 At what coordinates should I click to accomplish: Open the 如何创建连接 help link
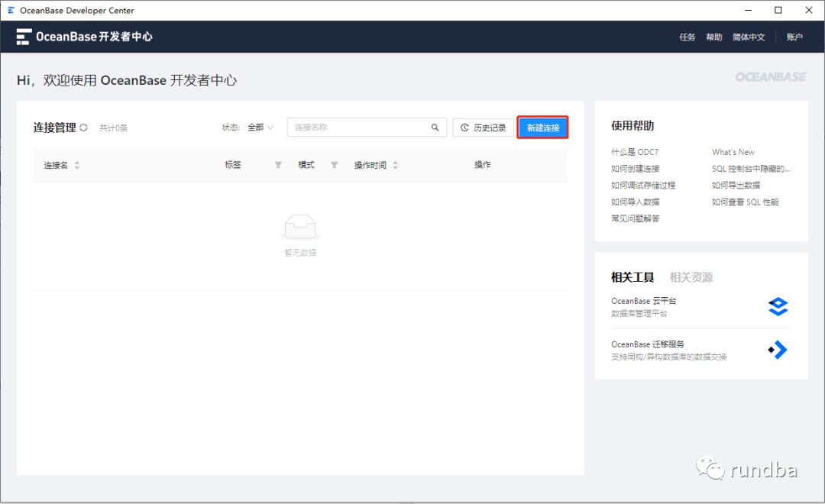click(635, 169)
